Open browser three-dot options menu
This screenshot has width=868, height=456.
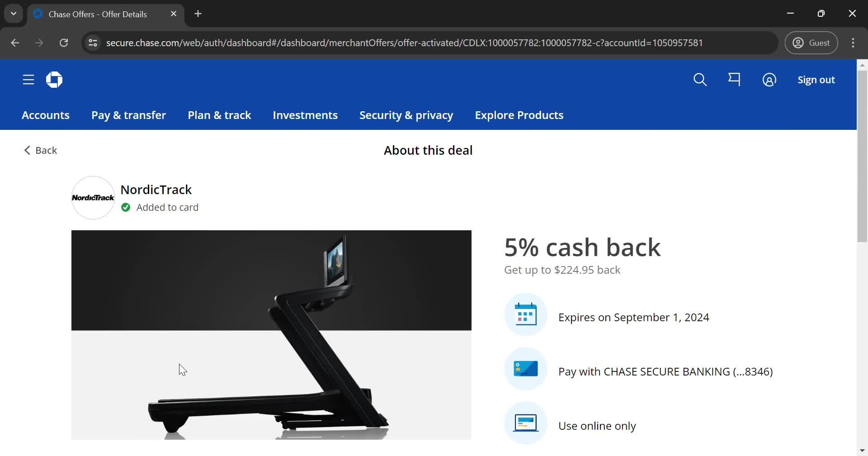click(x=854, y=43)
